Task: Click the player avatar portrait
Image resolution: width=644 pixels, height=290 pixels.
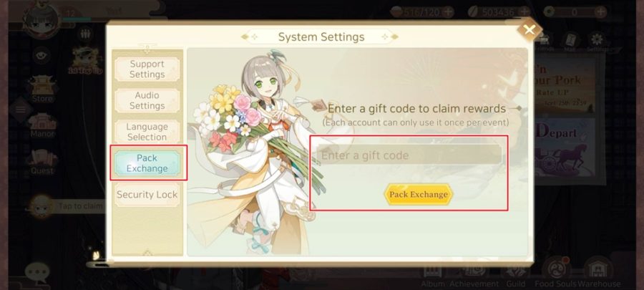Action: 41,19
